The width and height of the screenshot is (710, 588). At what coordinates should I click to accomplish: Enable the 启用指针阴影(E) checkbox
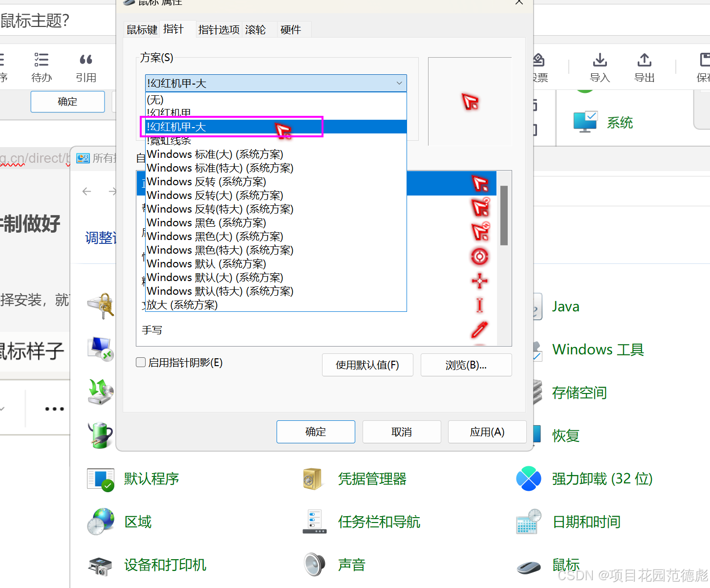coord(141,362)
